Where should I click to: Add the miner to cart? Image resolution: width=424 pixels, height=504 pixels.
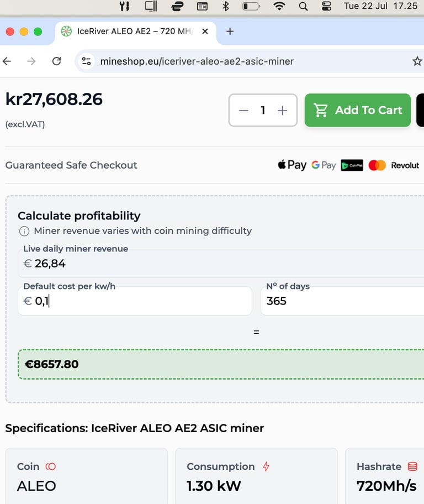358,110
